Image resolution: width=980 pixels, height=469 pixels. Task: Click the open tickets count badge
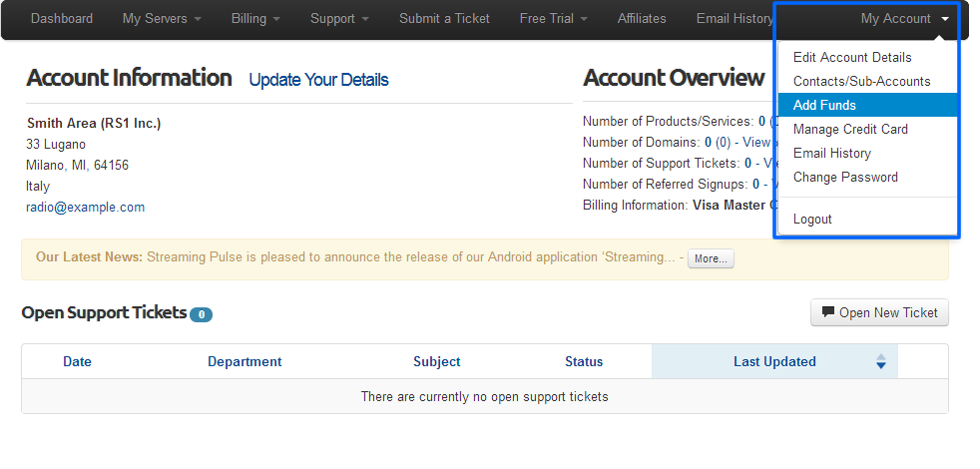(202, 315)
